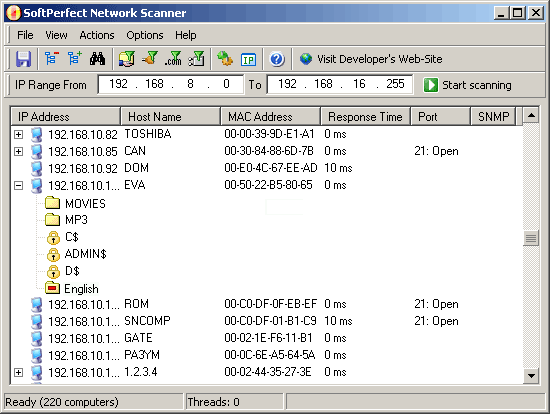This screenshot has width=550, height=414.
Task: Click the filter icon with orange arrow
Action: [x=150, y=59]
